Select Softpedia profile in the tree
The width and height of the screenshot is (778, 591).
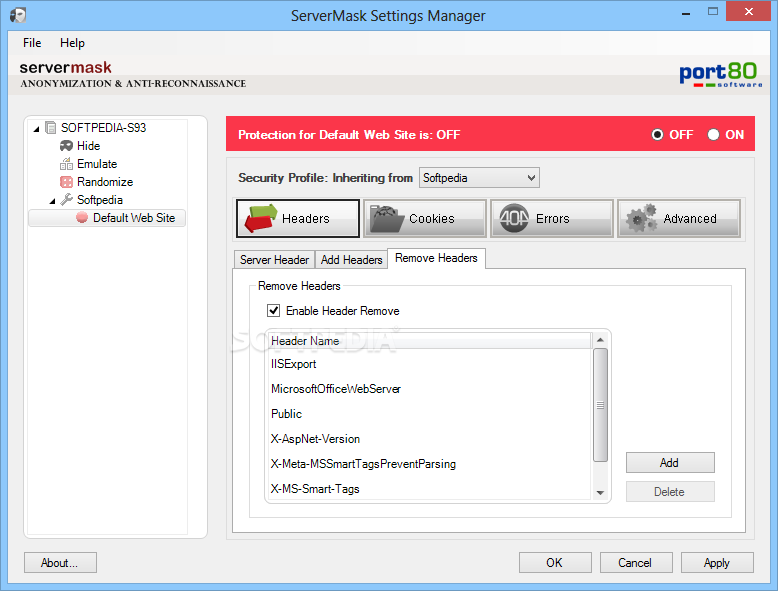pos(100,199)
